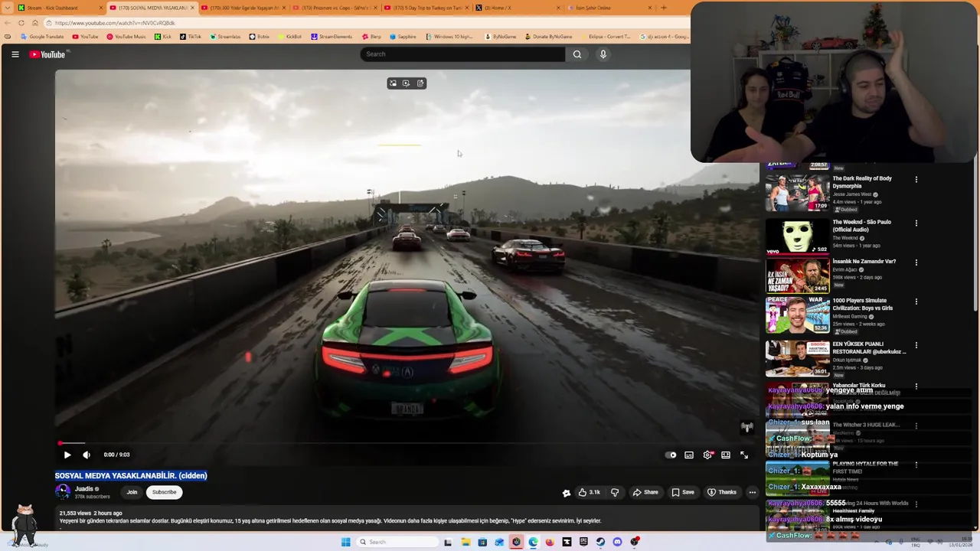Click the browser address bar URL
Screen dimensions: 980x551
pos(115,23)
